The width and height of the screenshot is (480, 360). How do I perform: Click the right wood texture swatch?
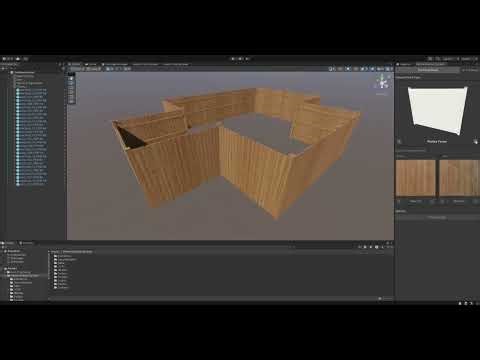[x=459, y=178]
